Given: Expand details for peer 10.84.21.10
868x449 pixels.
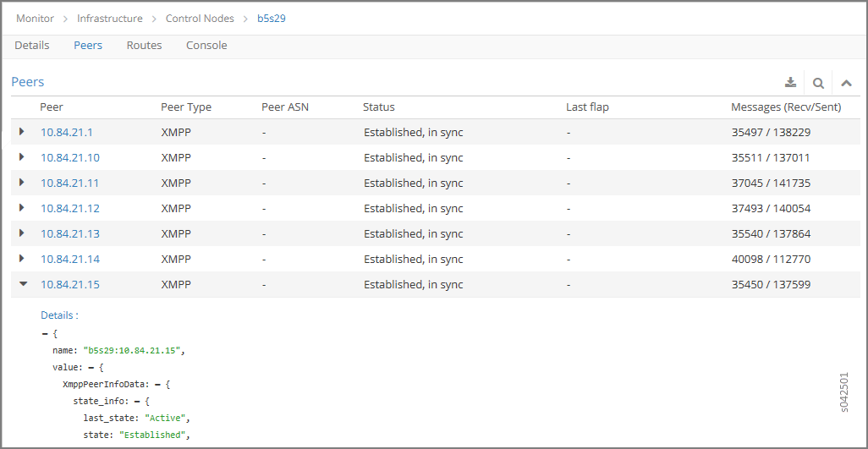Looking at the screenshot, I should [x=22, y=157].
